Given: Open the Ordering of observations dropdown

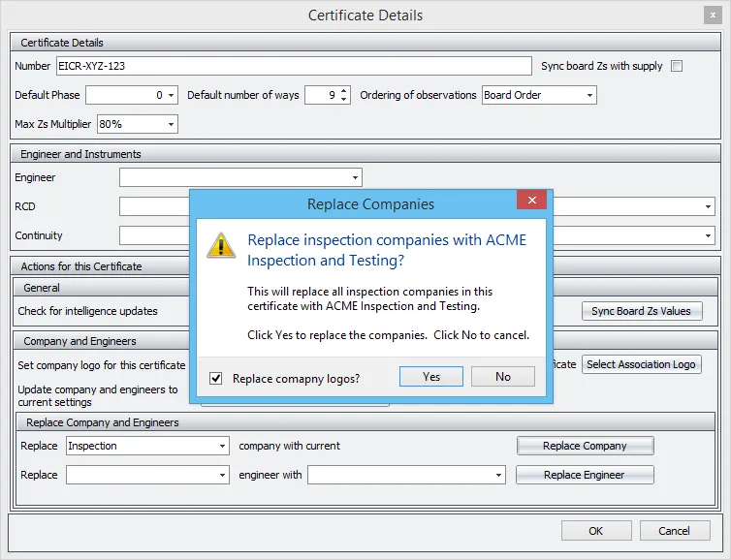Looking at the screenshot, I should [589, 95].
